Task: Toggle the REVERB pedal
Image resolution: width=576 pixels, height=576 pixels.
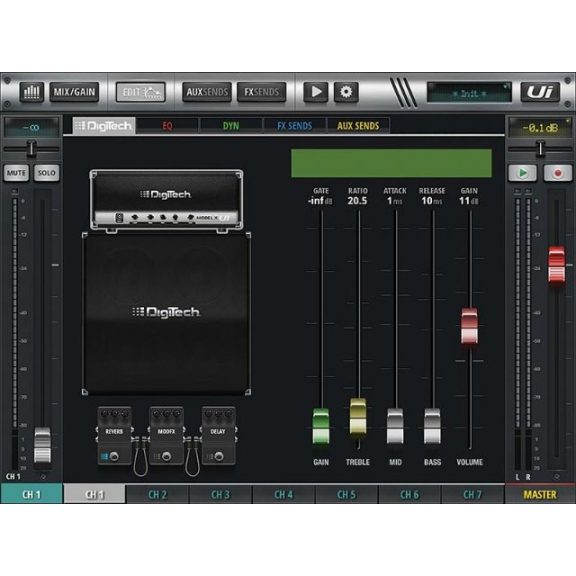Action: pos(114,436)
